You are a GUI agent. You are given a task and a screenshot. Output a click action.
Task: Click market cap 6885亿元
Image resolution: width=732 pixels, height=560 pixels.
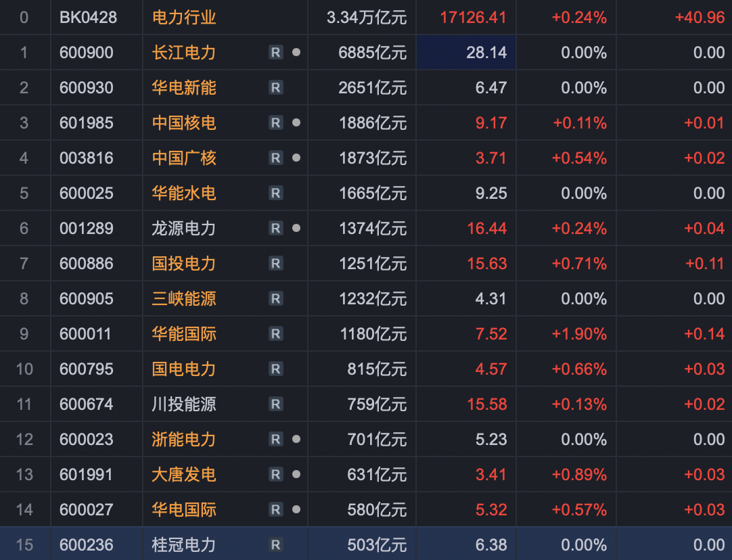(x=373, y=52)
